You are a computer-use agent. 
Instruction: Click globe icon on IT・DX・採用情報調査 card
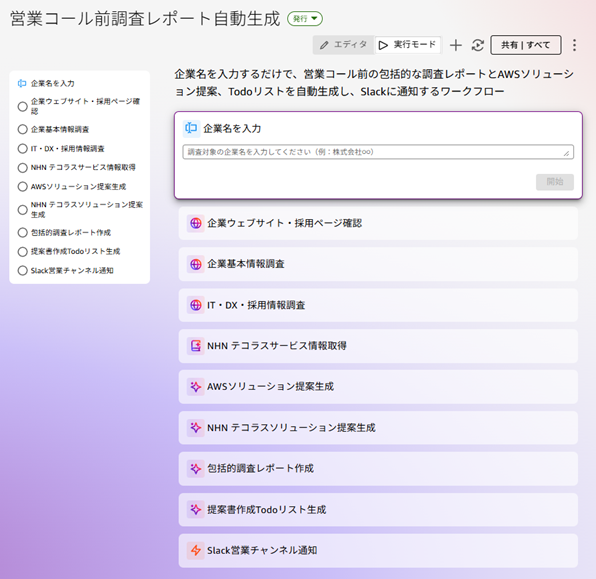point(195,305)
